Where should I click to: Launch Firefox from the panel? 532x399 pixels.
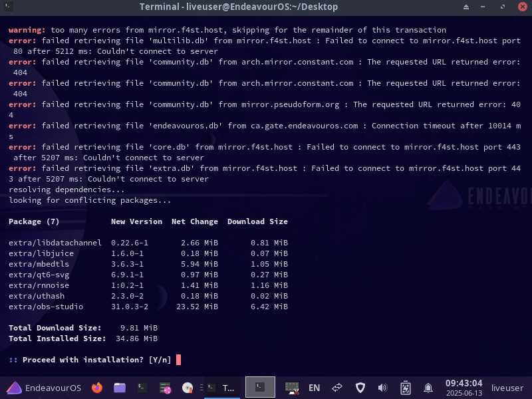tap(97, 388)
